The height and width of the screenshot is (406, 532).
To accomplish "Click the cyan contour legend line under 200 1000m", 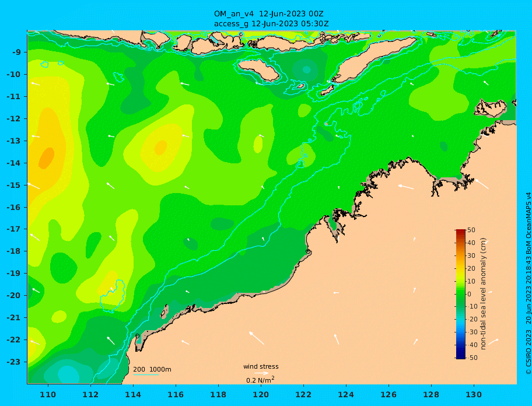I will coord(146,374).
